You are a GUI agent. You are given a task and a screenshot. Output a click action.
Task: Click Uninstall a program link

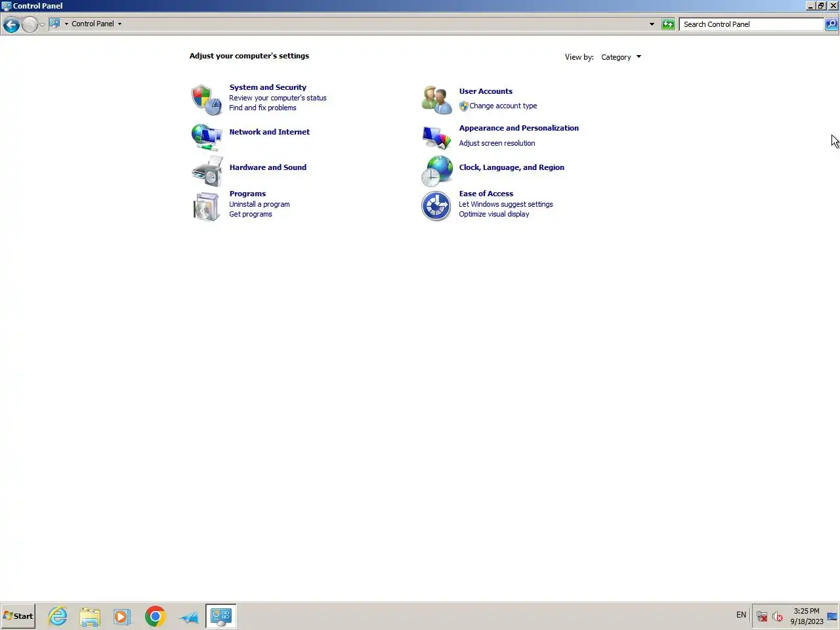click(259, 204)
